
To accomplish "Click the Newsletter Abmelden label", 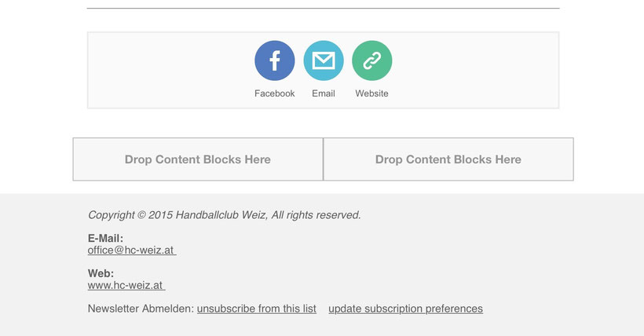I will click(141, 308).
